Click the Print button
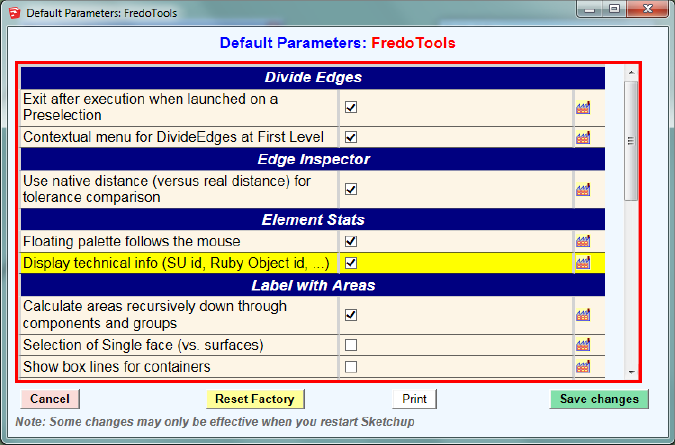Viewport: 675px width, 445px height. [x=414, y=399]
